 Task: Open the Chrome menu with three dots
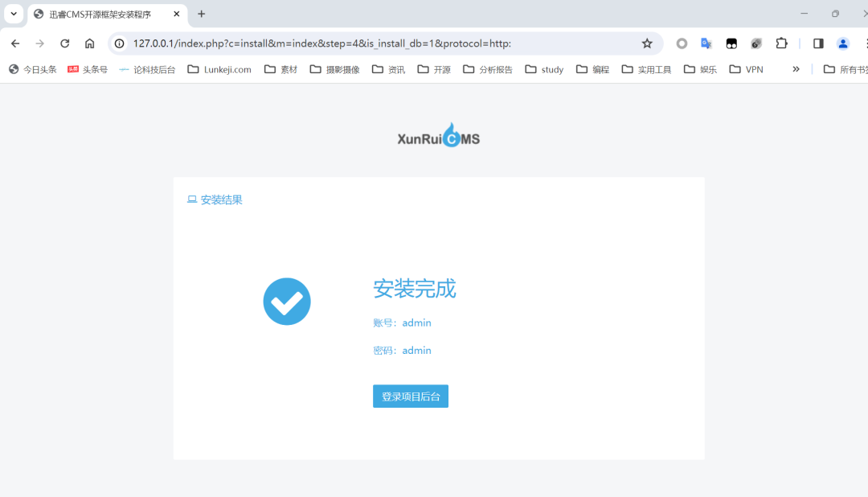[865, 43]
